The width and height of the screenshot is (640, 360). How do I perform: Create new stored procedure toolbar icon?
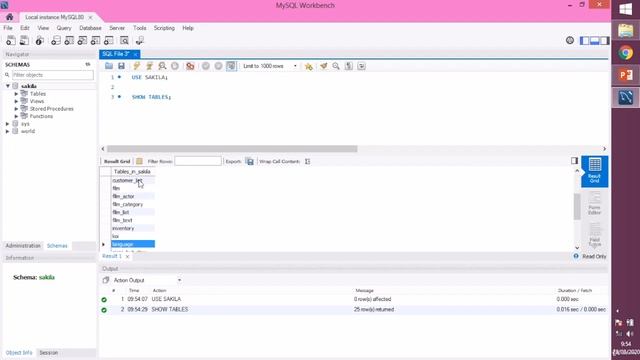(x=95, y=40)
